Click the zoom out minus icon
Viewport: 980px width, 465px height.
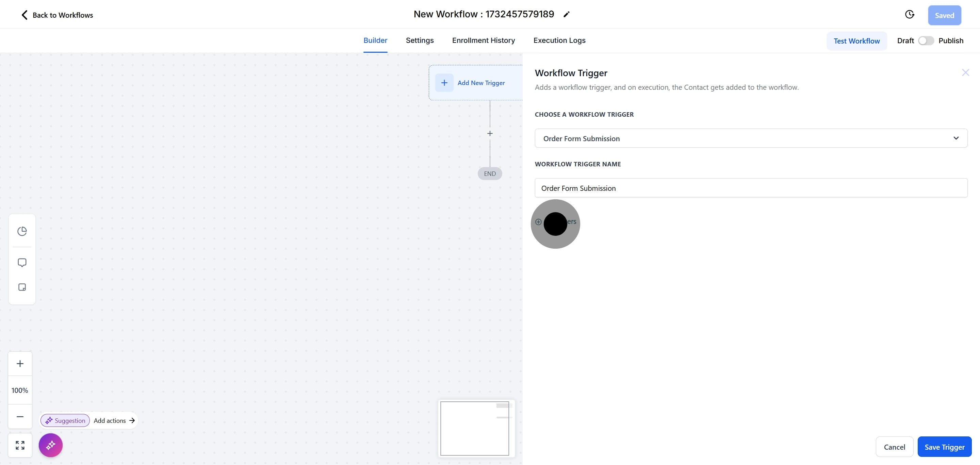tap(20, 417)
